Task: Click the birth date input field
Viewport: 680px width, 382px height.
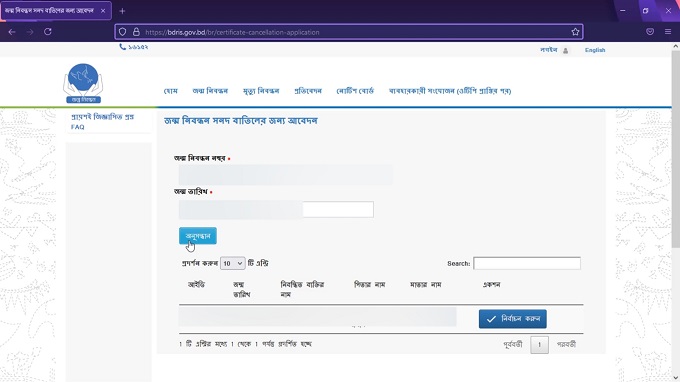Action: 276,209
